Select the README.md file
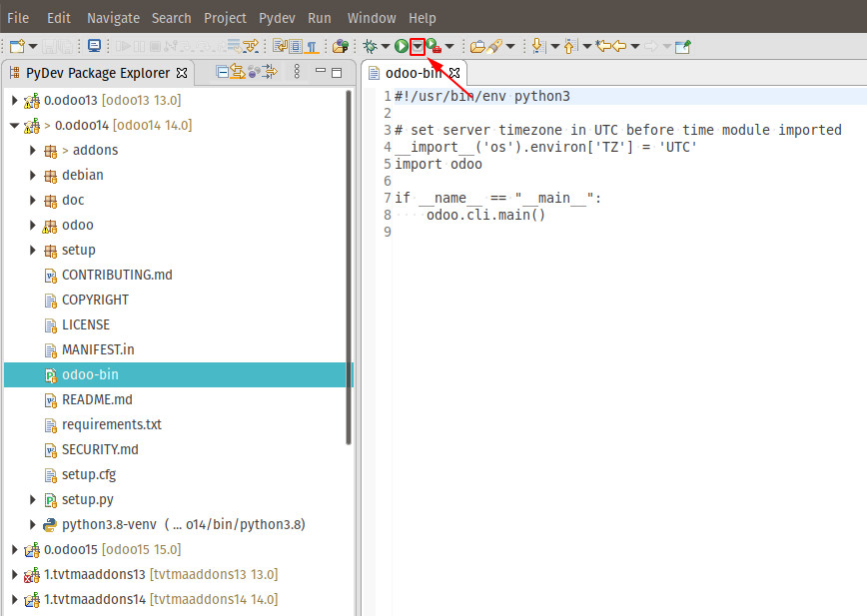The height and width of the screenshot is (616, 867). coord(97,399)
